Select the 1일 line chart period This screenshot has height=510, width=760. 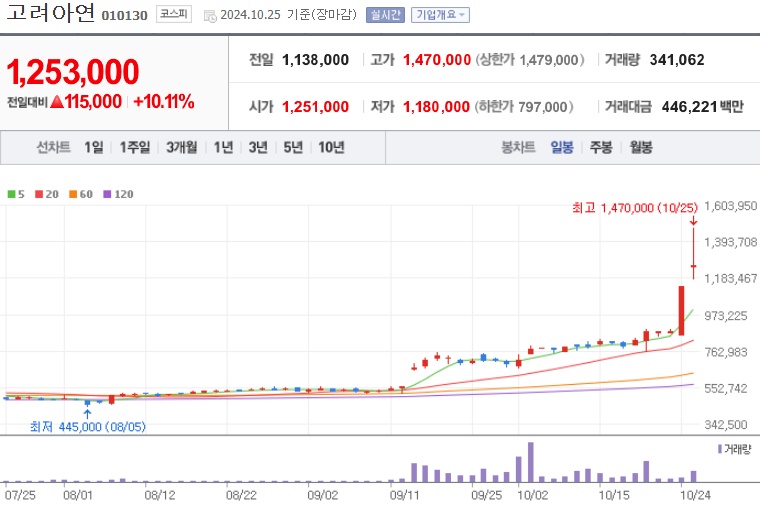[x=94, y=147]
